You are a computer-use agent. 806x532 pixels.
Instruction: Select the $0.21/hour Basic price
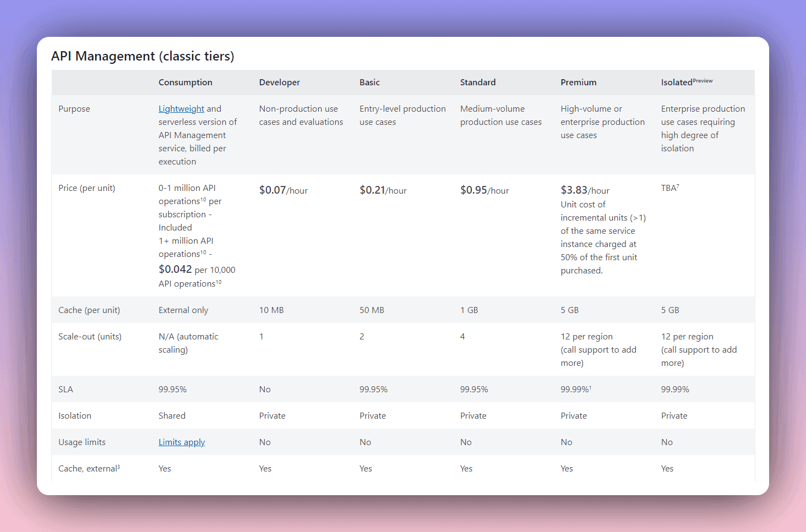click(x=383, y=190)
